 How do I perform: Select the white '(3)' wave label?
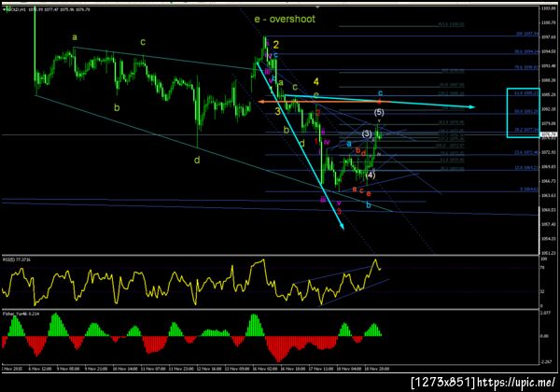click(367, 133)
